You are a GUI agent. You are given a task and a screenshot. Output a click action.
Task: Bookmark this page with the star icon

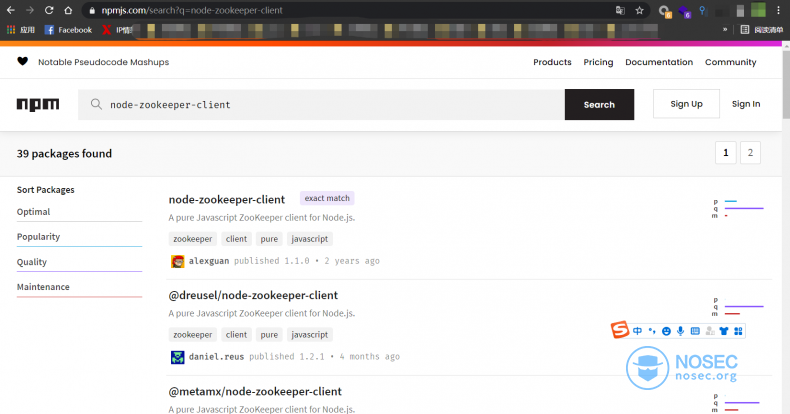click(639, 10)
